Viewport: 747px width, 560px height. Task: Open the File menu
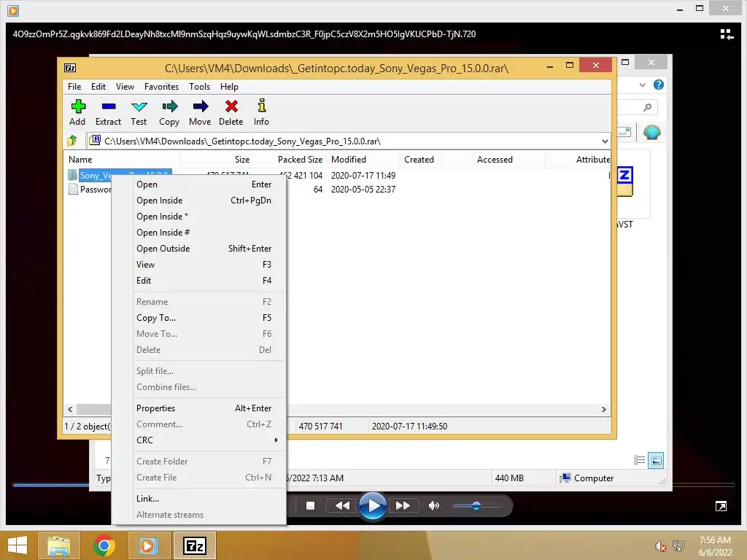point(74,87)
